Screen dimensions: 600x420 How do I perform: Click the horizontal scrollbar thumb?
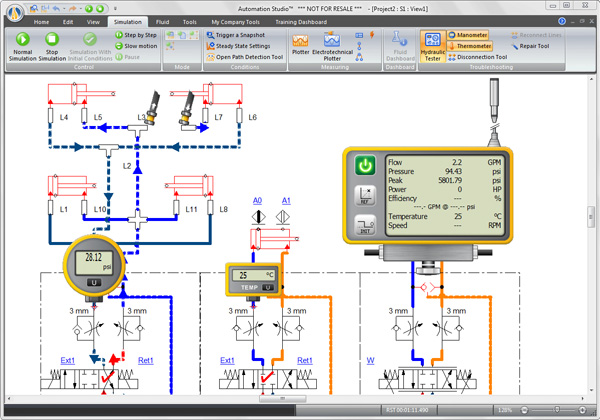pos(282,399)
